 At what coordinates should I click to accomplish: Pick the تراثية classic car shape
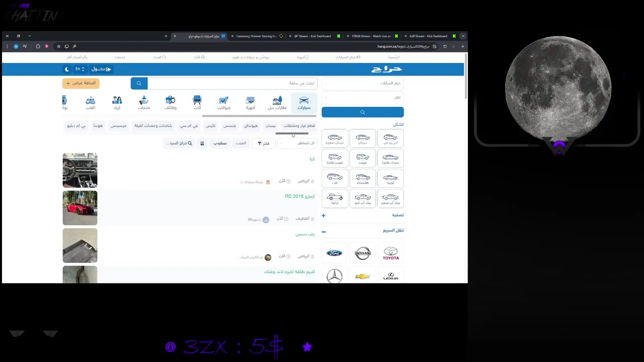point(335,199)
